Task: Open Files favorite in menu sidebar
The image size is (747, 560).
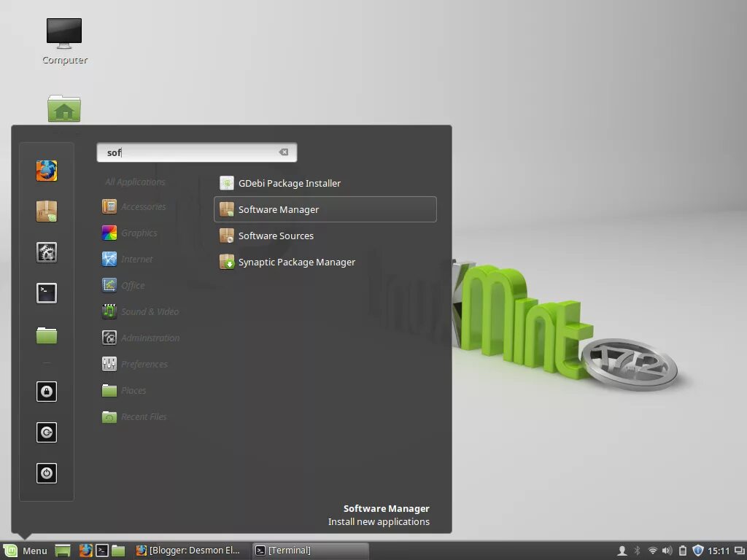Action: coord(47,335)
